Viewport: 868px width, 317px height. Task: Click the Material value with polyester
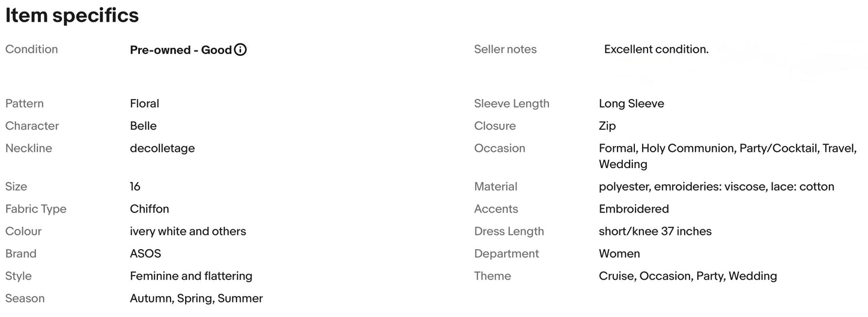pos(717,187)
